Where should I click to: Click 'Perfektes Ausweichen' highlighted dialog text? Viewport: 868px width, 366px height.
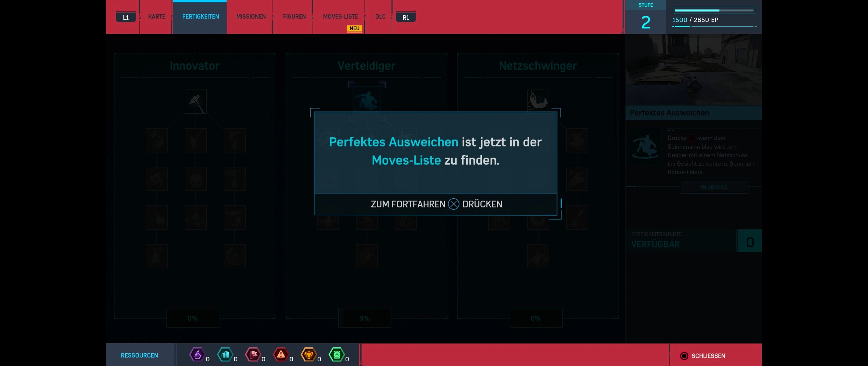394,142
